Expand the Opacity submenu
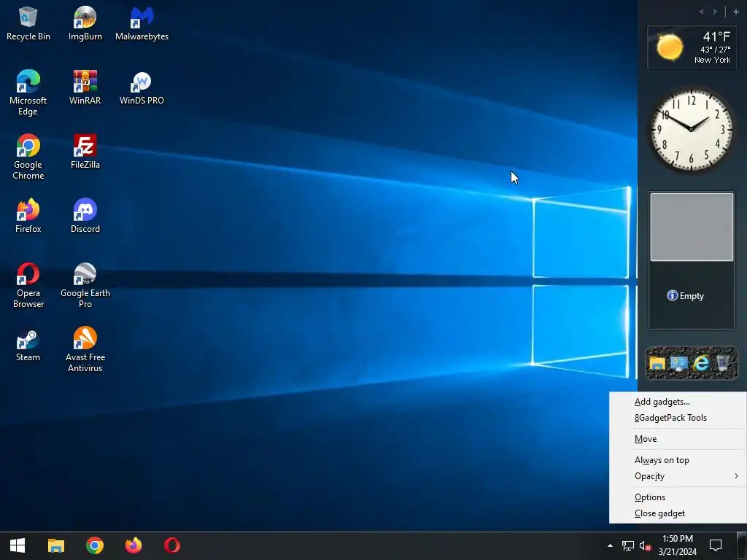 coord(678,476)
